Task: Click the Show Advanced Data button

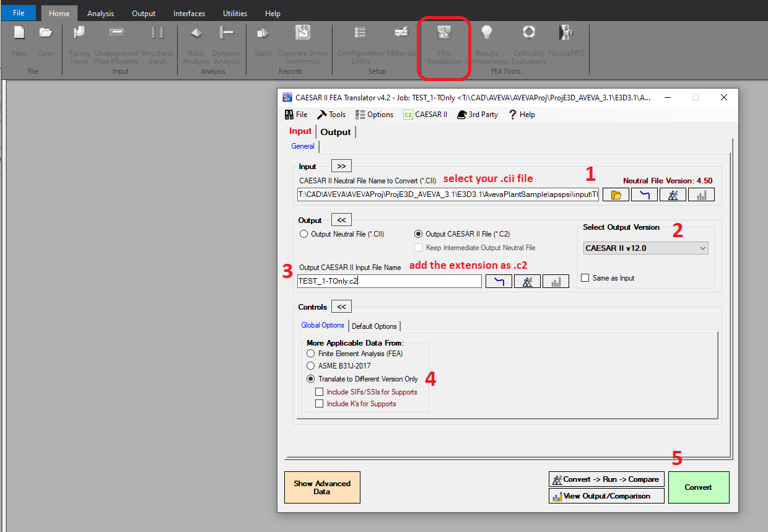Action: [322, 487]
